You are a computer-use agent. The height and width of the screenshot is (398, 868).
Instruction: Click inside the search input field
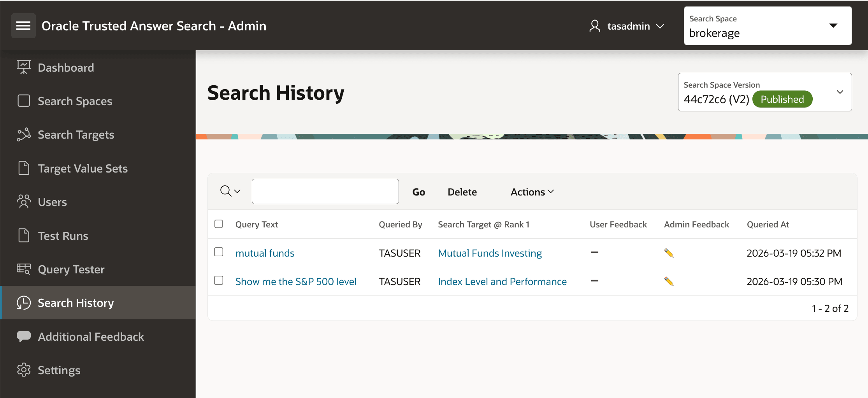[x=325, y=191]
